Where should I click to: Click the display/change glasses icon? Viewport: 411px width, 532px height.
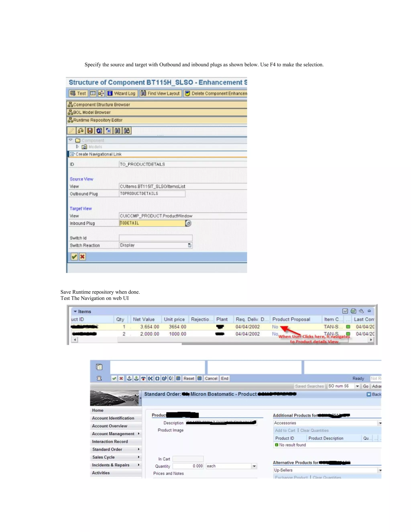pos(81,131)
